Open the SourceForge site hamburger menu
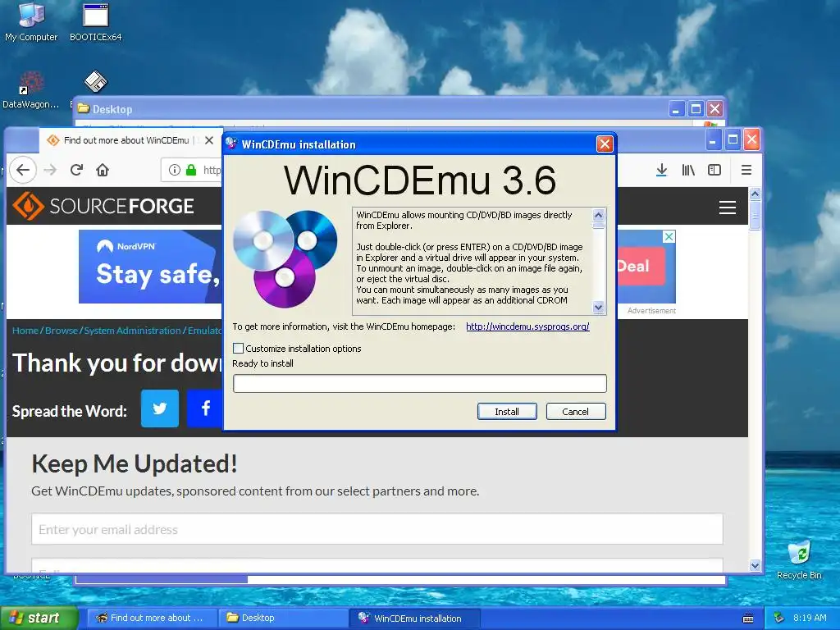Screen dimensions: 840x630 (x=727, y=208)
